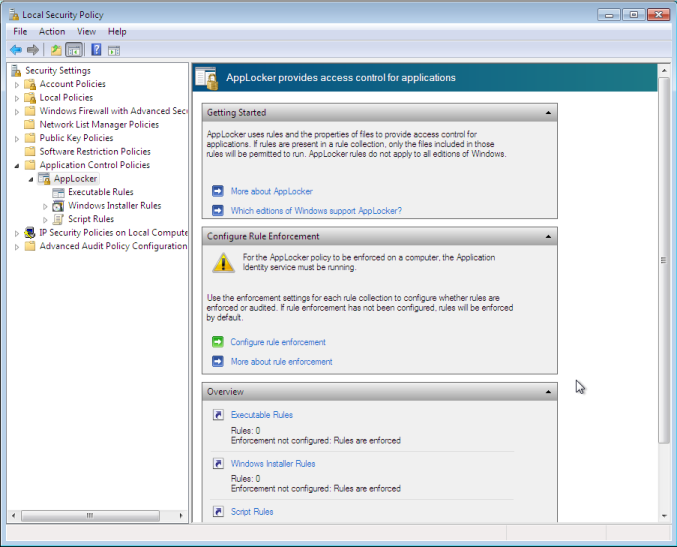Click the Up one level folder icon

coord(56,50)
